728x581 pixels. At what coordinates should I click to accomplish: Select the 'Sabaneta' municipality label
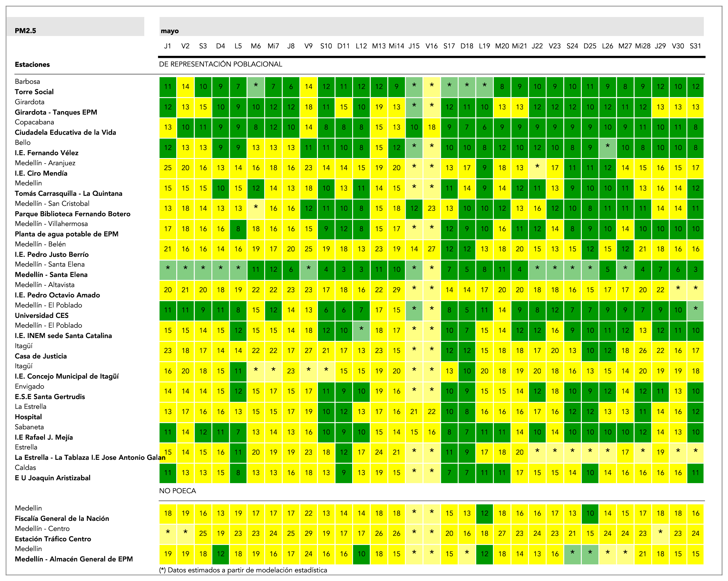(x=29, y=427)
